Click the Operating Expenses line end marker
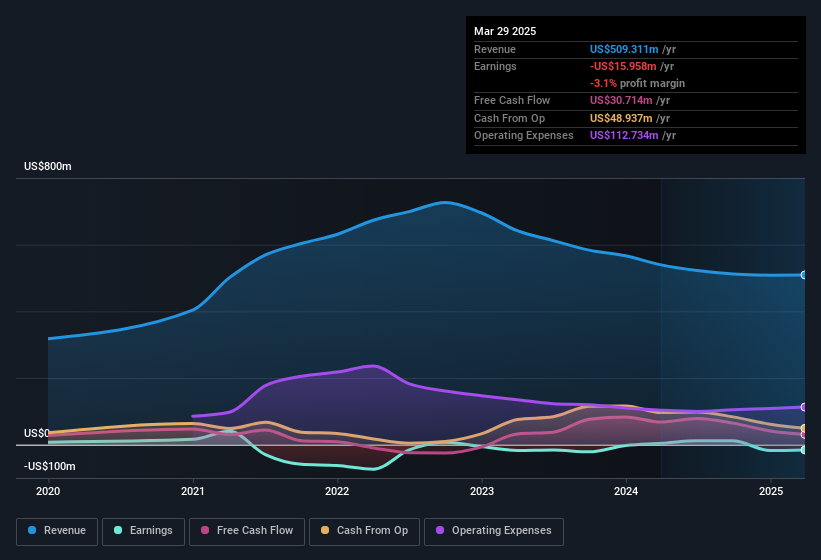 (804, 407)
